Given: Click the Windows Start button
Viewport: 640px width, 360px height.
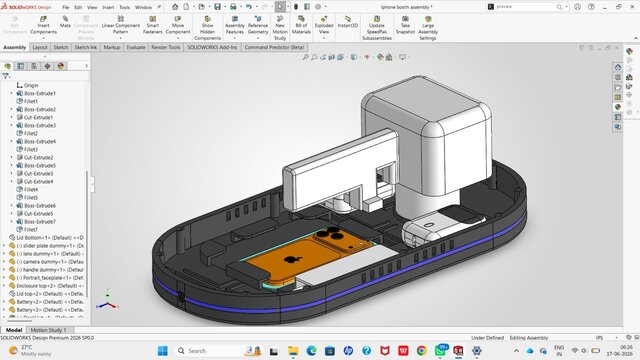Looking at the screenshot, I should coord(162,351).
